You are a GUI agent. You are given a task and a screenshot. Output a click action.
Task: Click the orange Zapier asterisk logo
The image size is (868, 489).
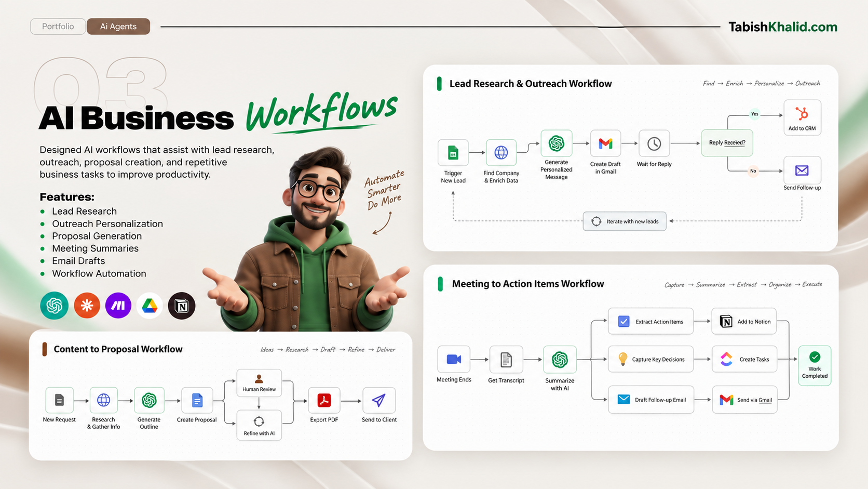(x=87, y=306)
